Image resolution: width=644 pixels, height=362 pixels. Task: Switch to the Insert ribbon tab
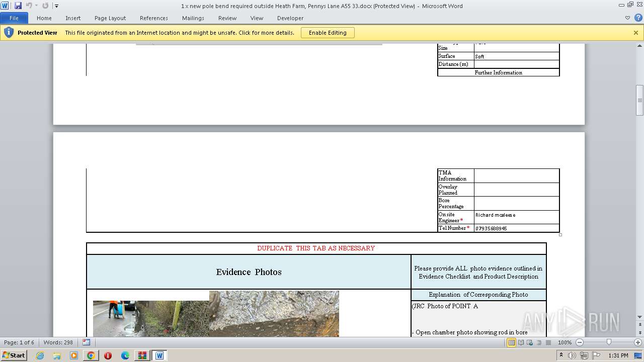[73, 18]
